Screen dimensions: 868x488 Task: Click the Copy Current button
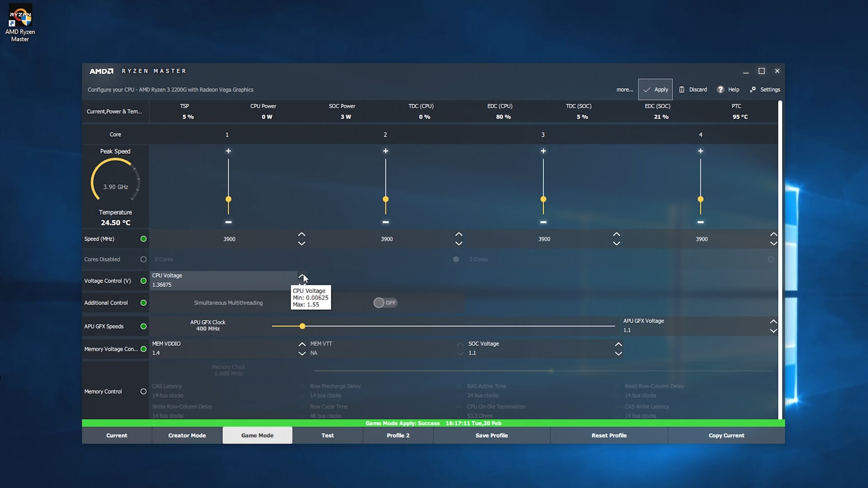[726, 435]
